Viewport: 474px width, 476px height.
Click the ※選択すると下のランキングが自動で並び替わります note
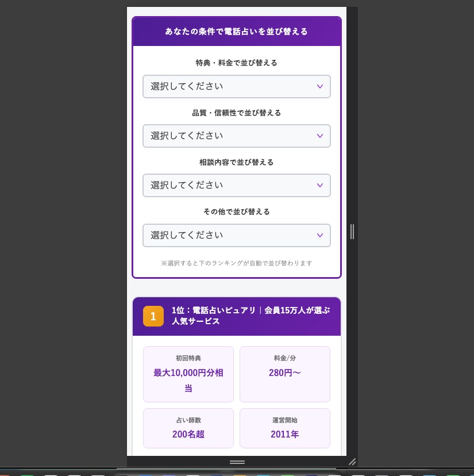pyautogui.click(x=236, y=263)
